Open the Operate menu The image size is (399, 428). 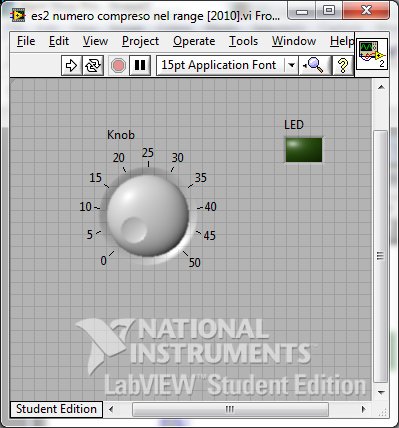click(194, 41)
